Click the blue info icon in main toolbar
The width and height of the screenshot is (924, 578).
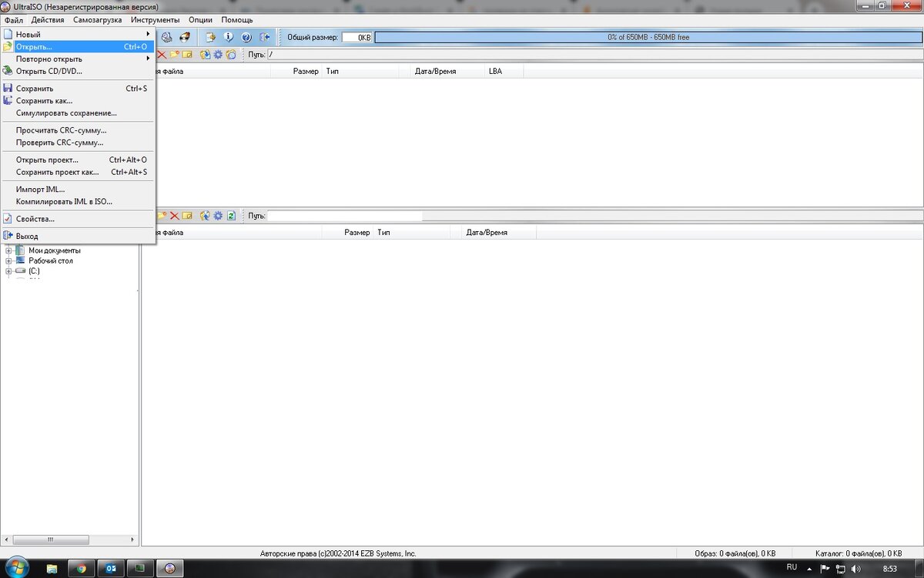[229, 37]
